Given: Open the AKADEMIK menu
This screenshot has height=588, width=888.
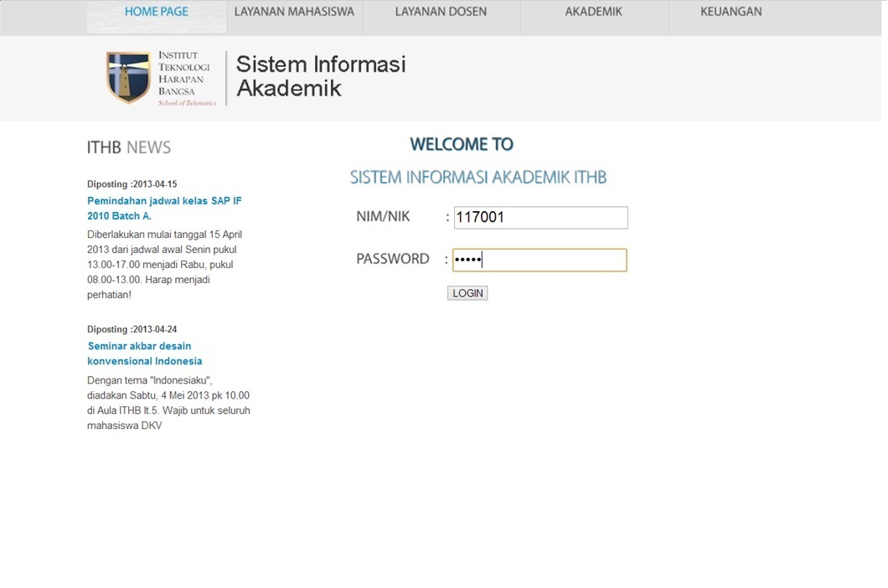Looking at the screenshot, I should coord(593,12).
